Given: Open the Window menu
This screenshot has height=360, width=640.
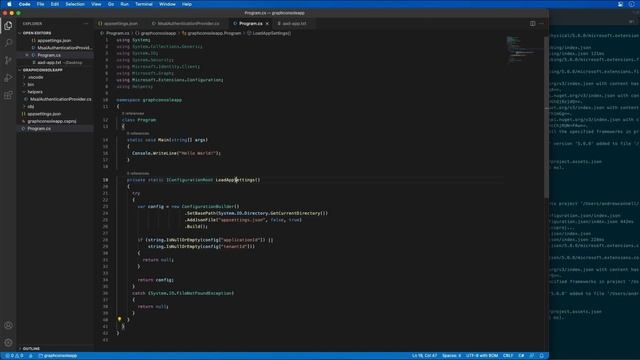Looking at the screenshot, I should [167, 4].
